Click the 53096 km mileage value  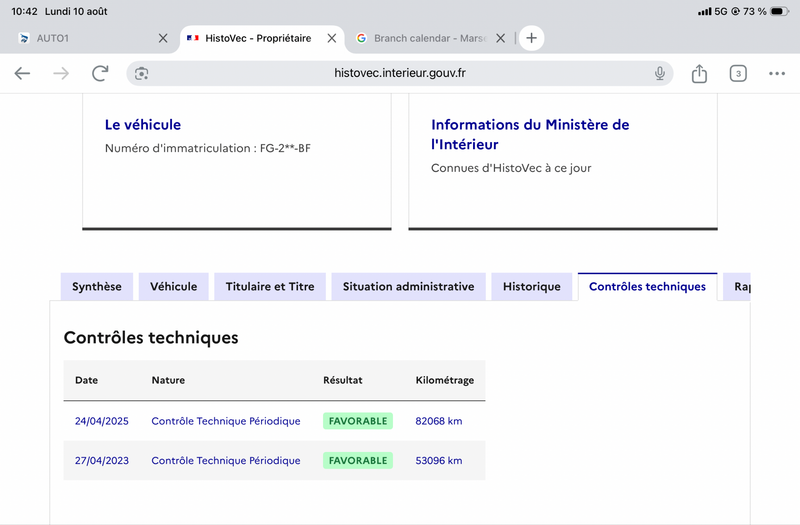click(x=439, y=461)
